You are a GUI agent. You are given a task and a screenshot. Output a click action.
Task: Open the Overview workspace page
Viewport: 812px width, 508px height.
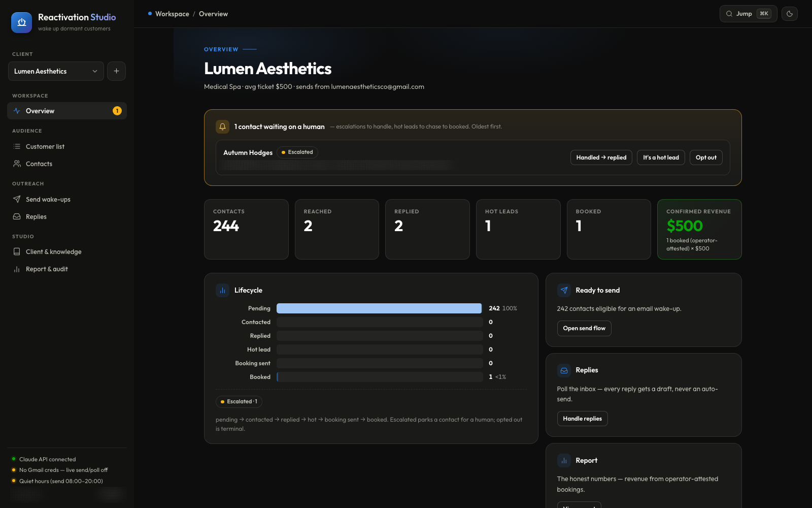[67, 111]
